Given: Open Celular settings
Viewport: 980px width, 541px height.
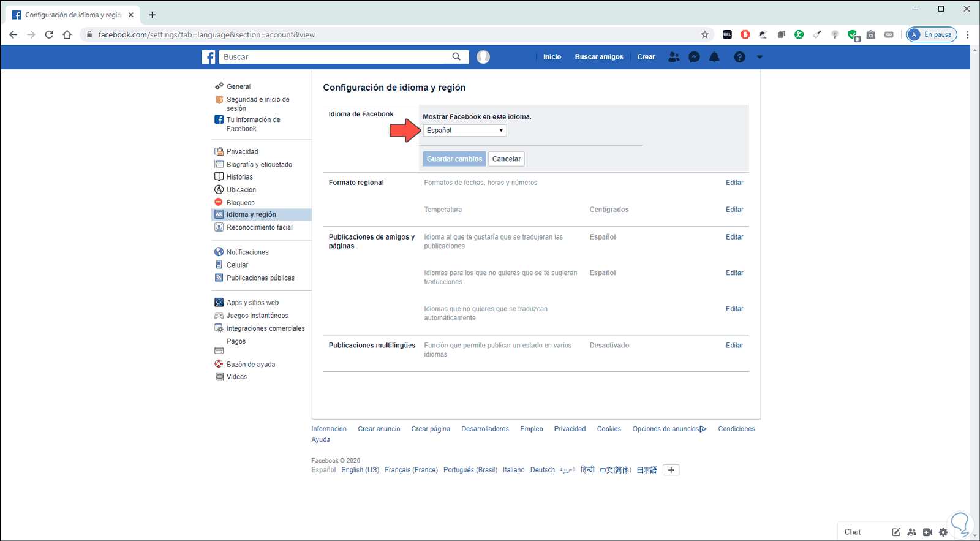Looking at the screenshot, I should 237,265.
